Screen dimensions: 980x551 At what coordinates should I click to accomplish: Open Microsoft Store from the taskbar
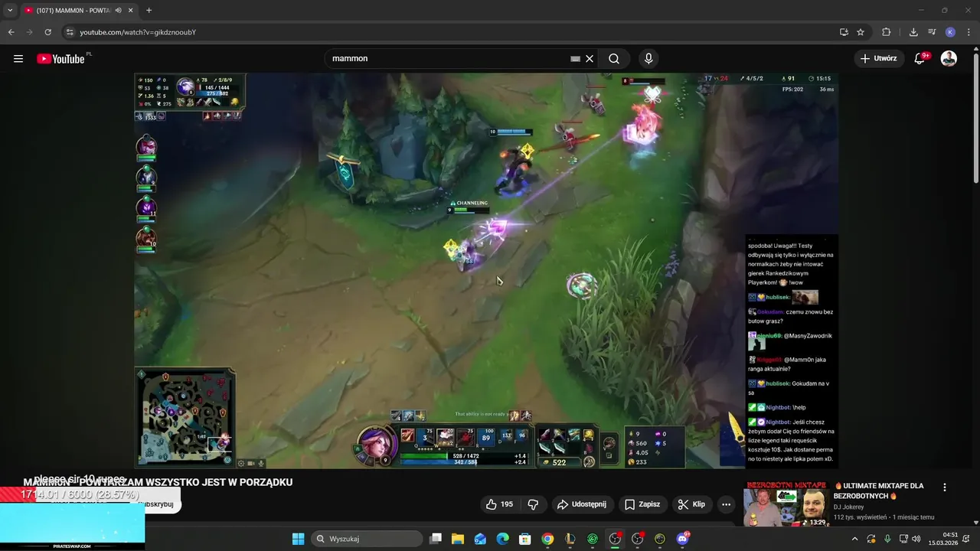[x=525, y=539]
